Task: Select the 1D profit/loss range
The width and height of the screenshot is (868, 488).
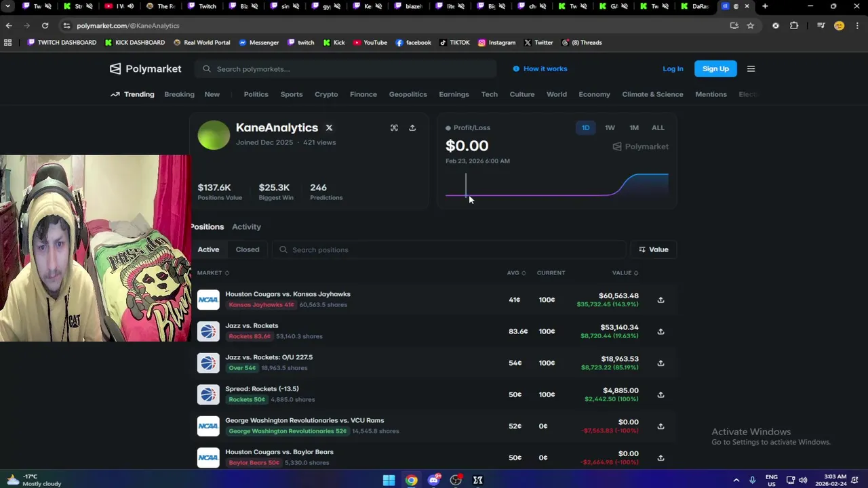Action: tap(586, 127)
